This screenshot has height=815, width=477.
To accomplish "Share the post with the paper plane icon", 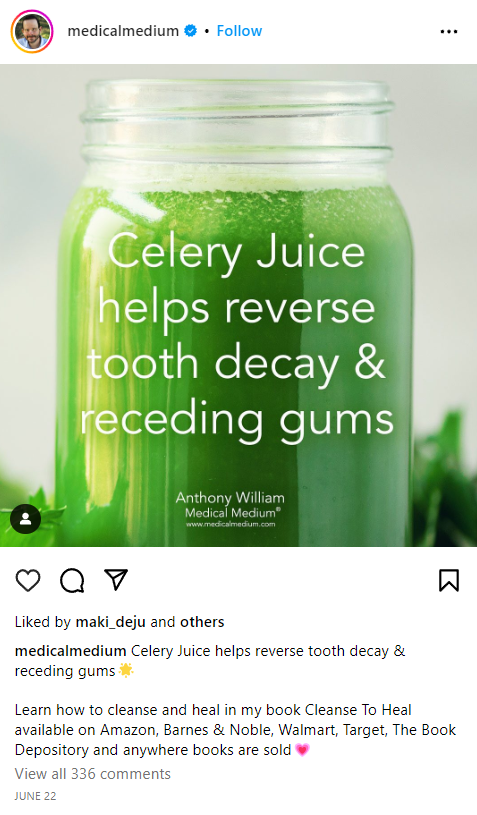I will pyautogui.click(x=116, y=580).
